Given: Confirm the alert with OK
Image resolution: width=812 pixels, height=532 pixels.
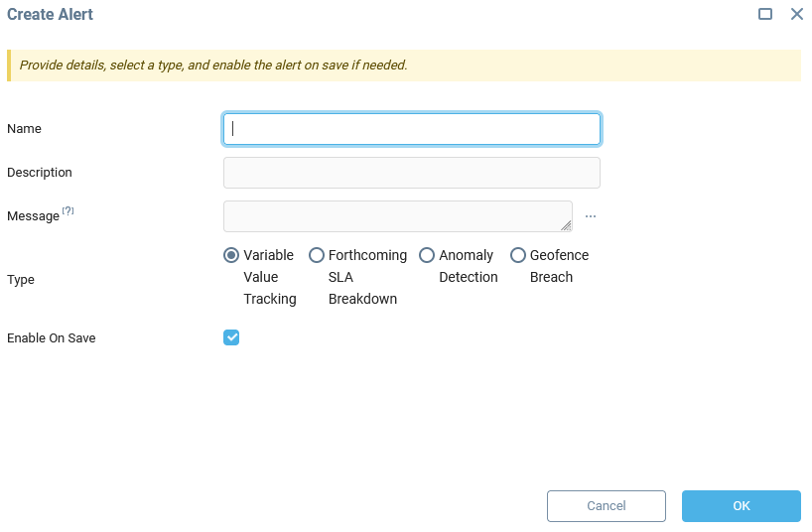Looking at the screenshot, I should pyautogui.click(x=741, y=506).
